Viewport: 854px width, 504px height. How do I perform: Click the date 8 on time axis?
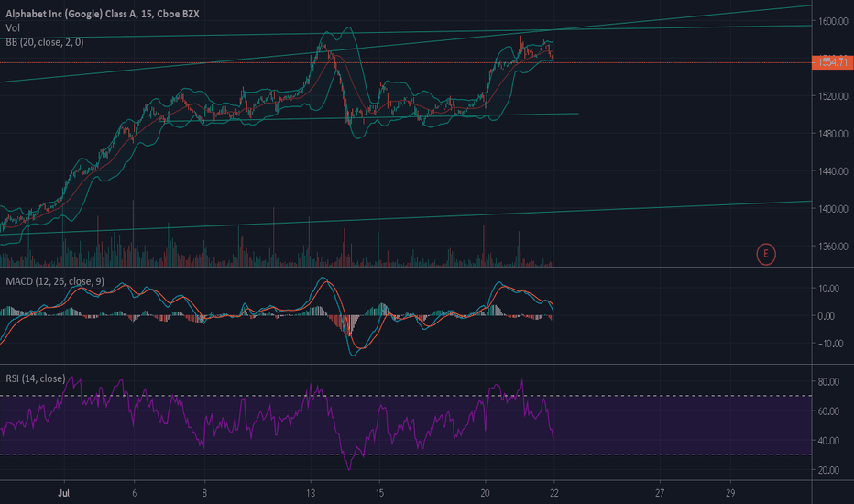point(204,493)
